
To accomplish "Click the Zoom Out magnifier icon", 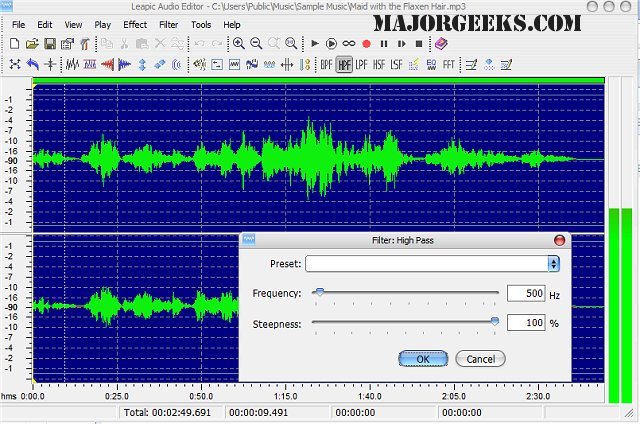I will point(256,44).
